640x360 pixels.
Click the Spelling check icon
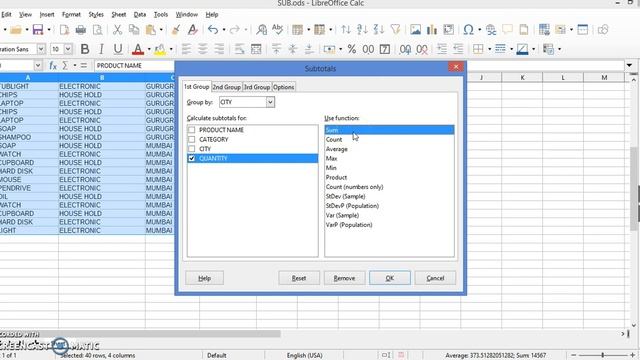click(278, 30)
